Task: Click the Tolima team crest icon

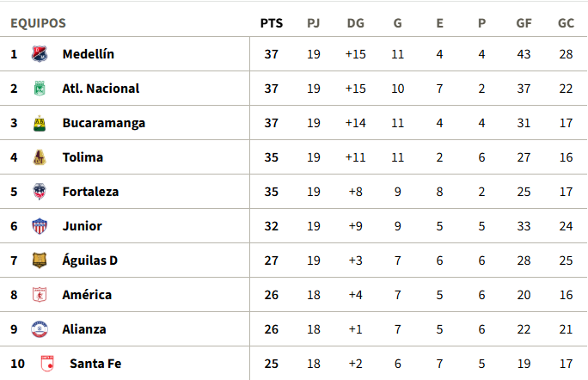Action: [39, 157]
